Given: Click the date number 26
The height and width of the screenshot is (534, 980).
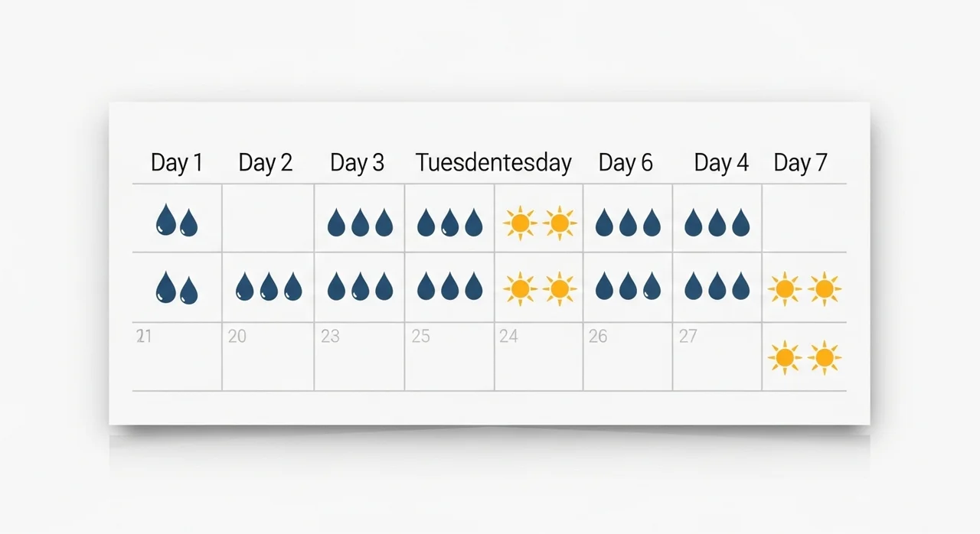Looking at the screenshot, I should pos(597,337).
